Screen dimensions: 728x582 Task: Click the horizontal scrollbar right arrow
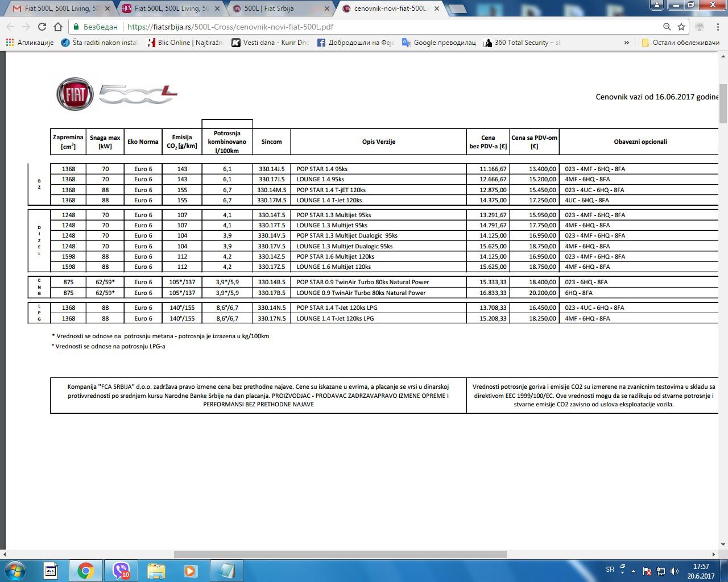coord(714,554)
